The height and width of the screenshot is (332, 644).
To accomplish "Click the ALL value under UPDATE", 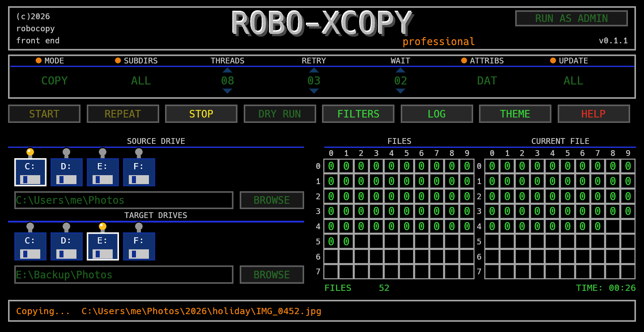I will point(573,81).
